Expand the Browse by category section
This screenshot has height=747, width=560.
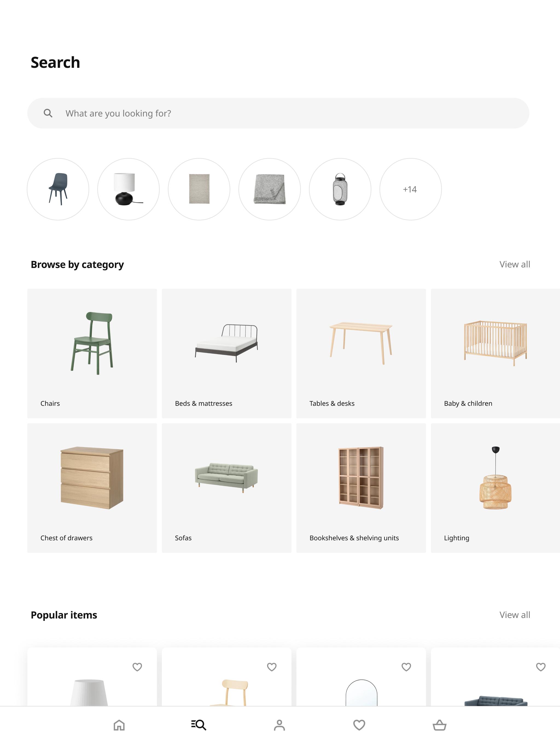(514, 264)
